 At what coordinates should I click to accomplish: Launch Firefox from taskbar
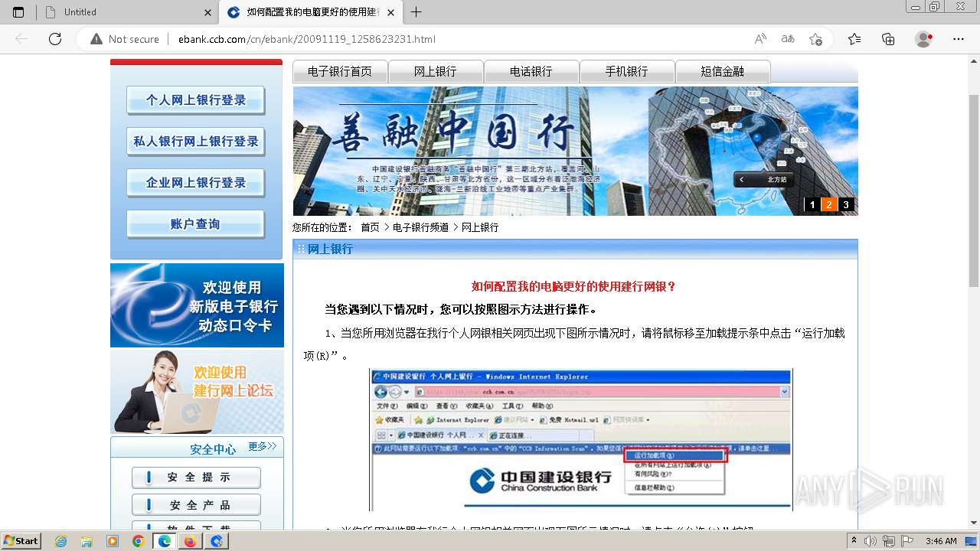(190, 541)
